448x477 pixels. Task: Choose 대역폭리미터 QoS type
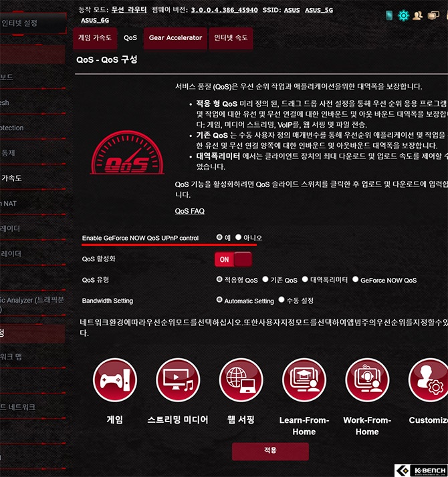coord(305,279)
